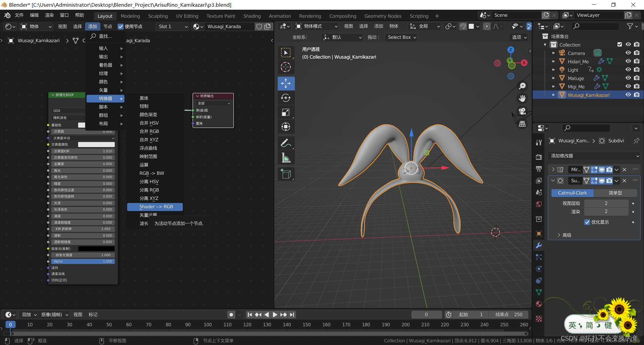The height and width of the screenshot is (345, 644).
Task: Jump to timeline end button
Action: (292, 315)
